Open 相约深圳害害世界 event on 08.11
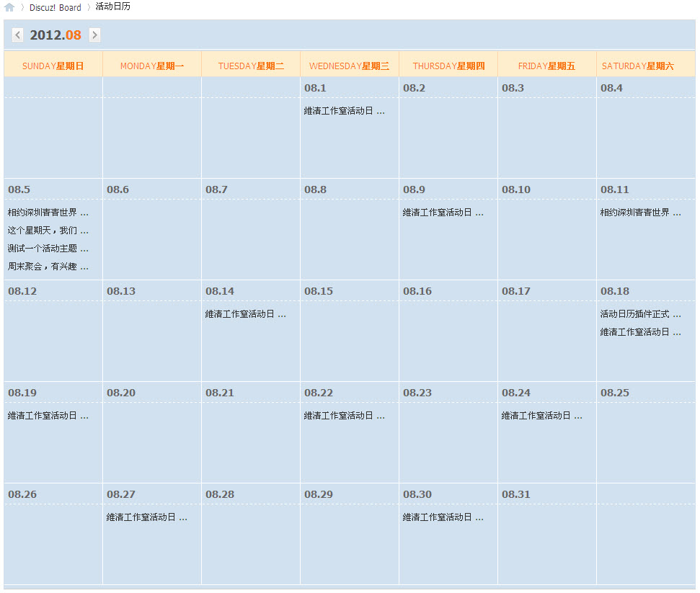 [x=641, y=213]
